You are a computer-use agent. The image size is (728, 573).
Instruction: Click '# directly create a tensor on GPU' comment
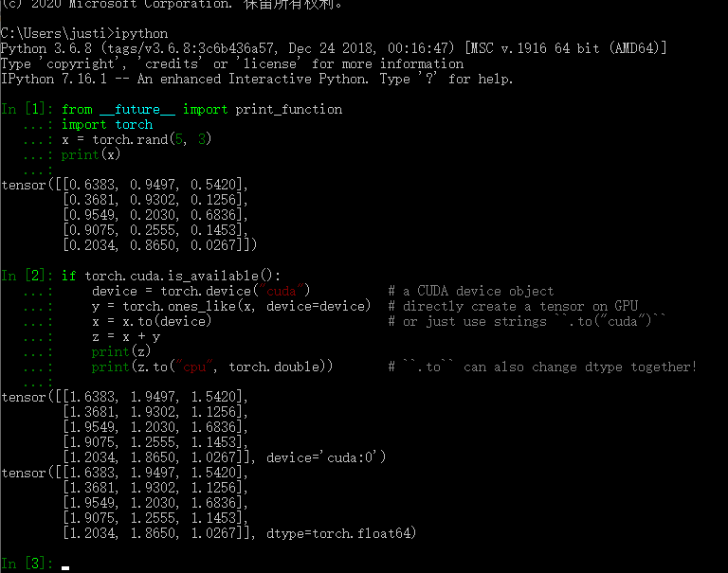513,306
